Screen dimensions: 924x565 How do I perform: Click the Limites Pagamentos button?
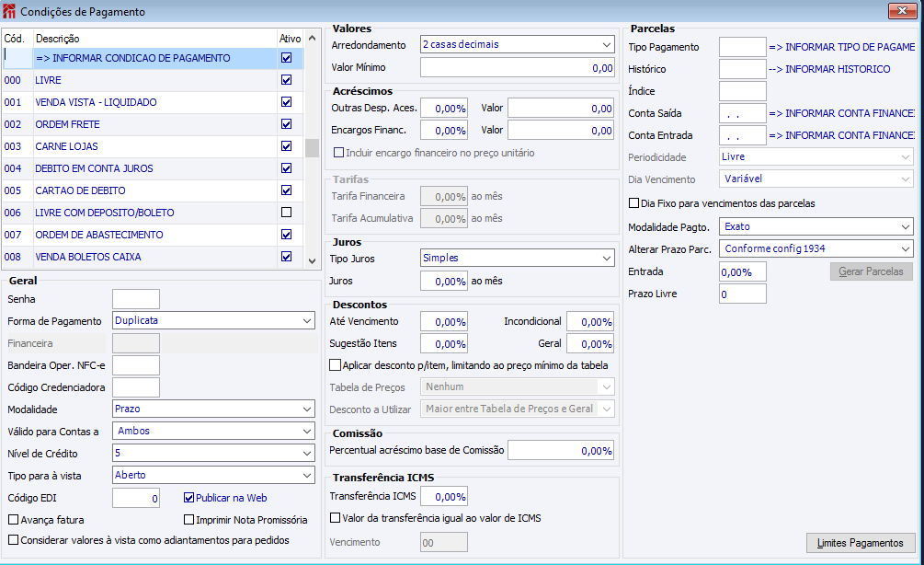click(x=861, y=544)
